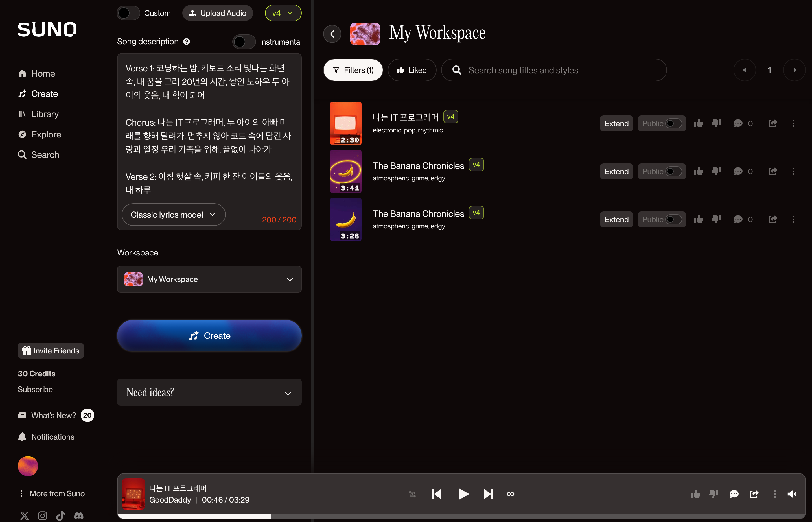
Task: Go to Library in the sidebar
Action: (45, 114)
